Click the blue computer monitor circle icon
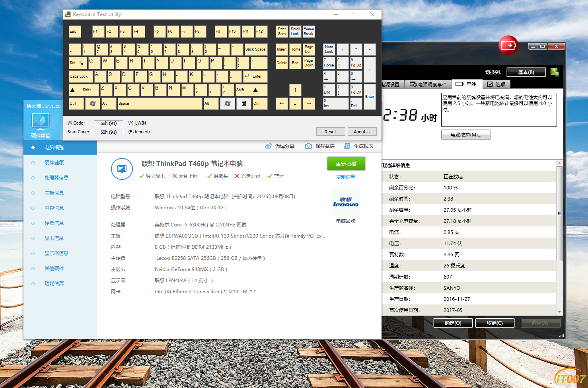 [122, 169]
